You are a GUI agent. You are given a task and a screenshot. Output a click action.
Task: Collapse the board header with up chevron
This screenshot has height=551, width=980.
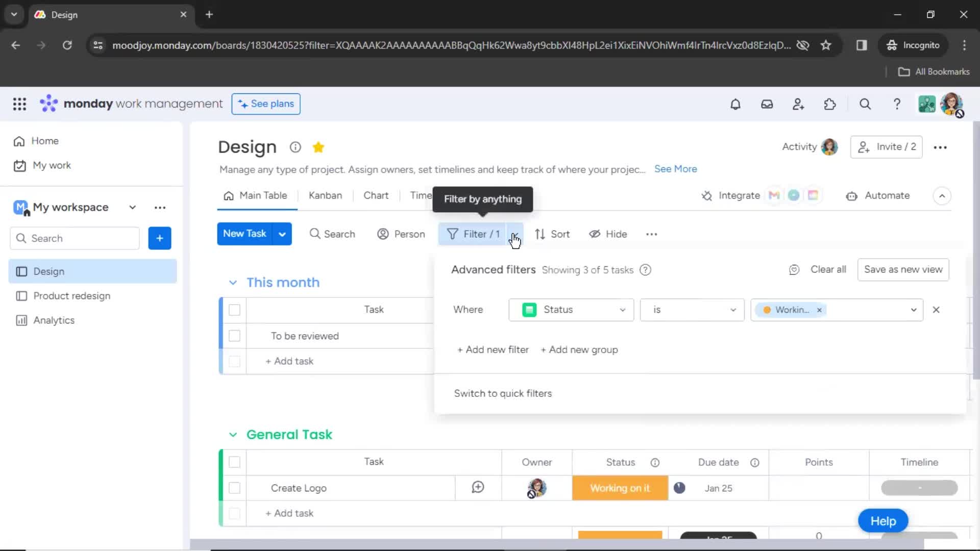click(942, 196)
